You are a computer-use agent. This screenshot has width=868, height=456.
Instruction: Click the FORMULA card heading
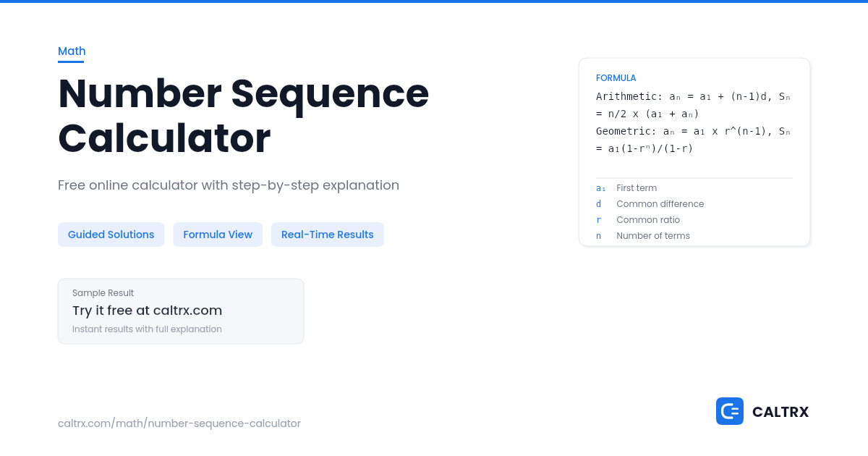coord(616,78)
